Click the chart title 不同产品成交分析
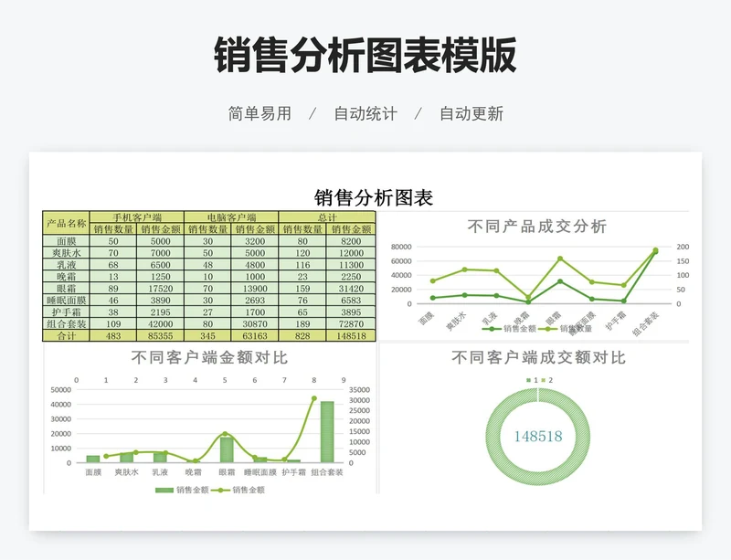The height and width of the screenshot is (560, 731). point(537,227)
